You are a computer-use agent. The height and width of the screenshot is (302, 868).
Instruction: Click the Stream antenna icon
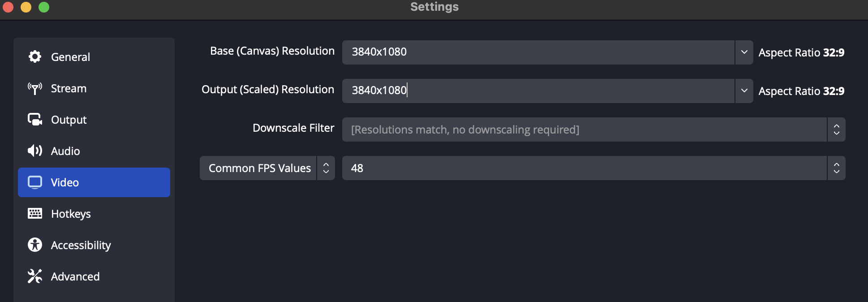point(35,88)
